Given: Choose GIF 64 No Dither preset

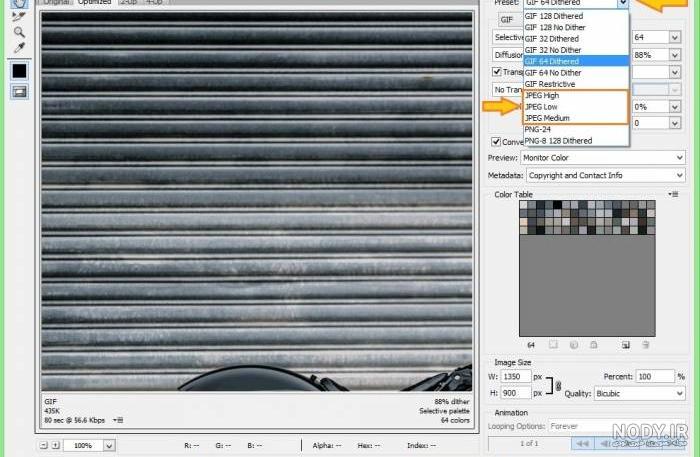Looking at the screenshot, I should 576,72.
